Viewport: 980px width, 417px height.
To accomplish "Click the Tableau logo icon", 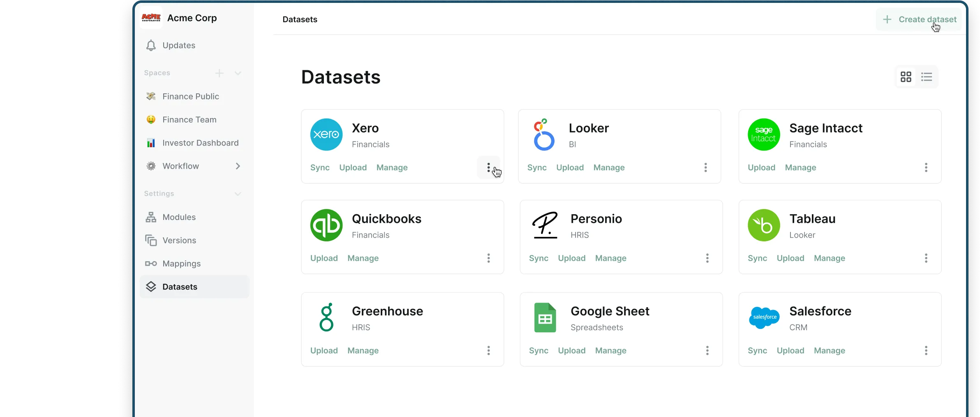I will pyautogui.click(x=764, y=225).
